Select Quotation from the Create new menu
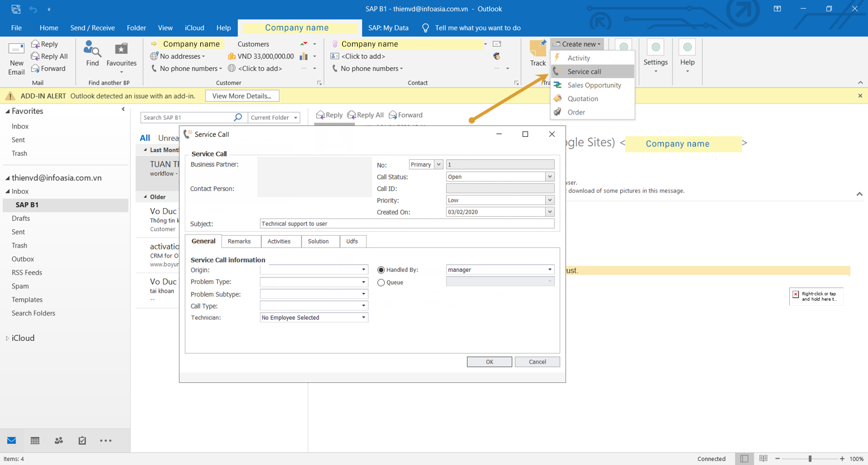The height and width of the screenshot is (465, 868). click(592, 99)
